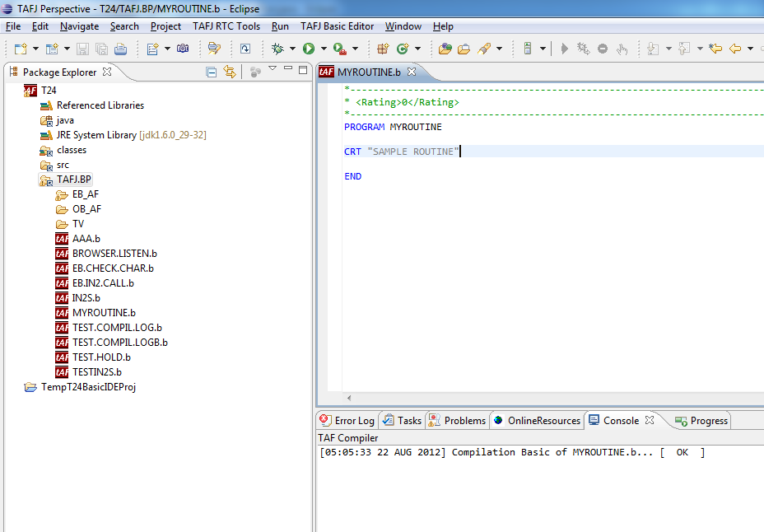Open the TAFJ RTC Tools menu

pyautogui.click(x=226, y=26)
